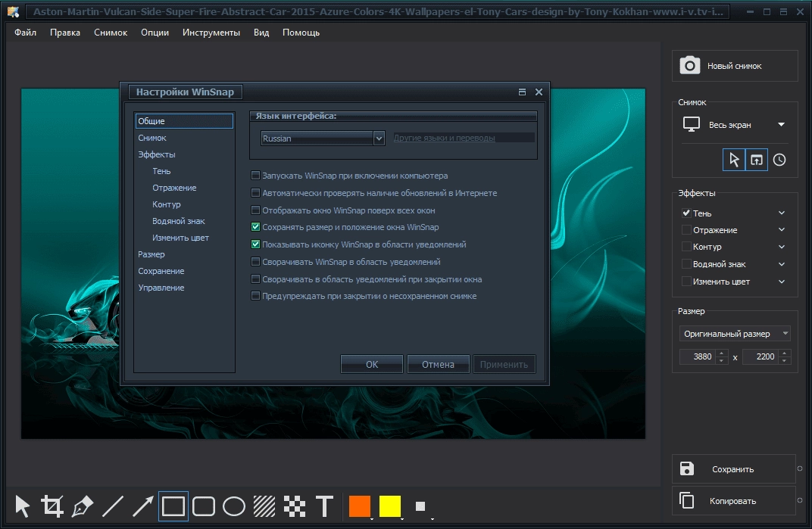Click the Save floppy disk icon
This screenshot has height=529, width=812.
687,468
